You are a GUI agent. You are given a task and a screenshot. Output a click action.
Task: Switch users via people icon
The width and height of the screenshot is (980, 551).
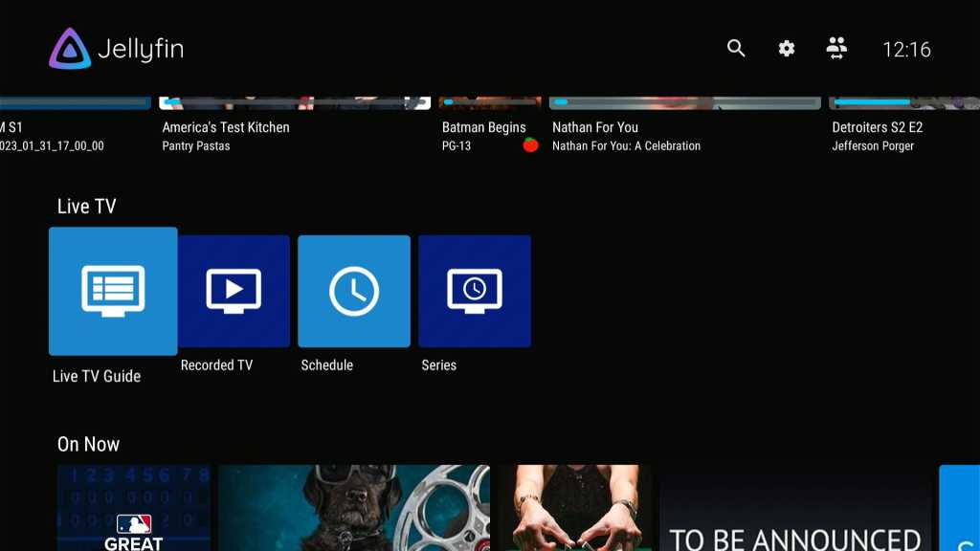pos(836,48)
